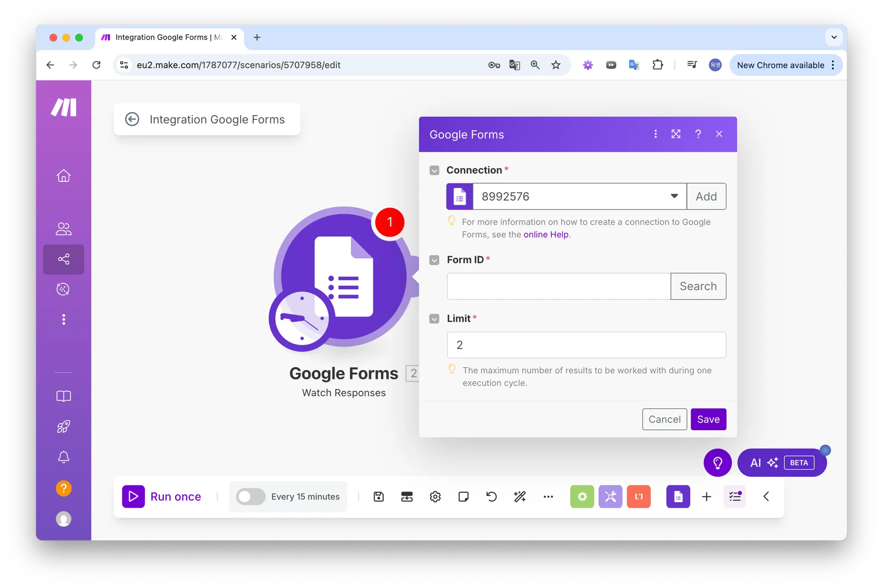Open the Make home page icon in sidebar
883x588 pixels.
coord(63,175)
